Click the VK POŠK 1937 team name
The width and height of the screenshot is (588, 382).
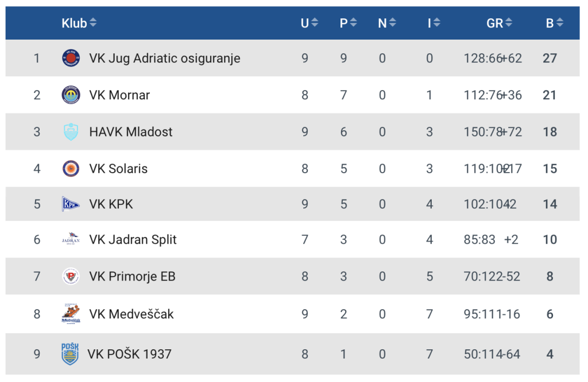click(129, 354)
